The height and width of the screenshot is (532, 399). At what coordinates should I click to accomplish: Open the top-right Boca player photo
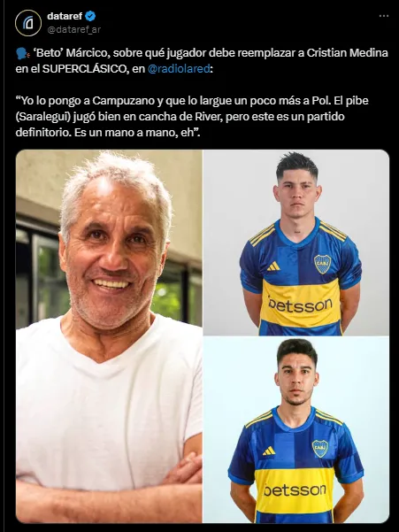[x=296, y=243]
